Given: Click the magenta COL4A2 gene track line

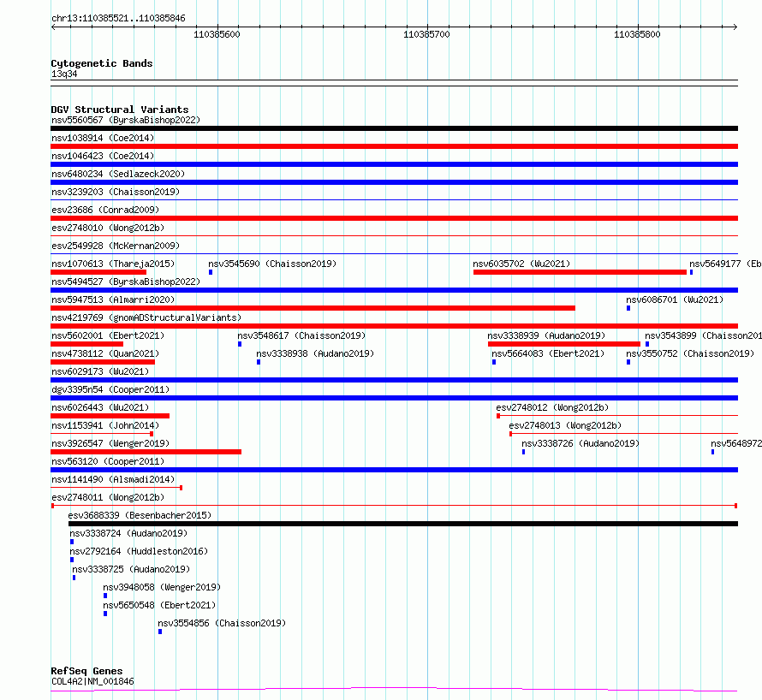Looking at the screenshot, I should tap(394, 689).
